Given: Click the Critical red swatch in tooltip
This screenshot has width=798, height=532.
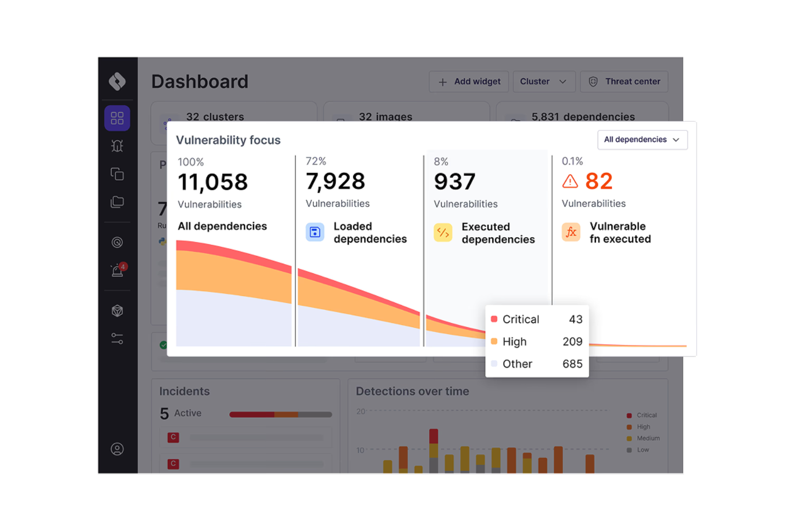Looking at the screenshot, I should 494,319.
